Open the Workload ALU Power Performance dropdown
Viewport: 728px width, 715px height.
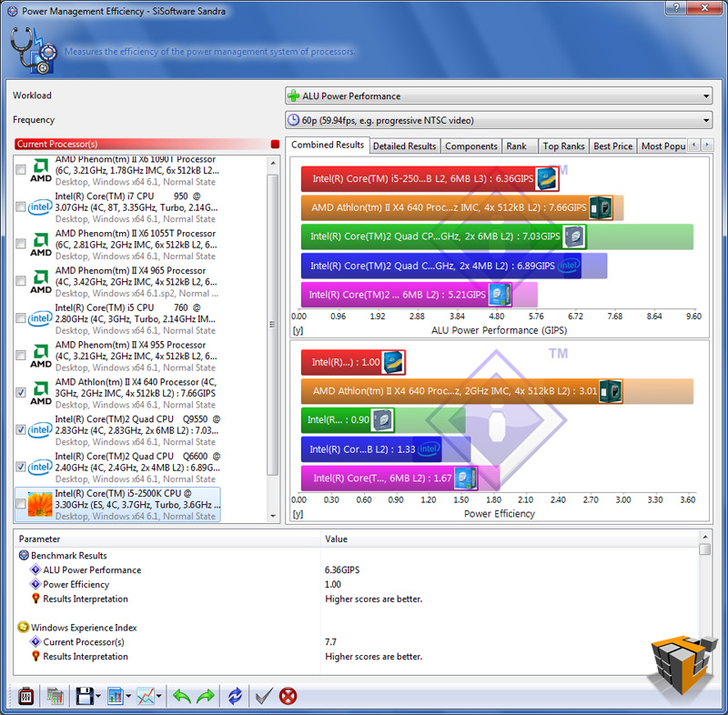[x=499, y=96]
